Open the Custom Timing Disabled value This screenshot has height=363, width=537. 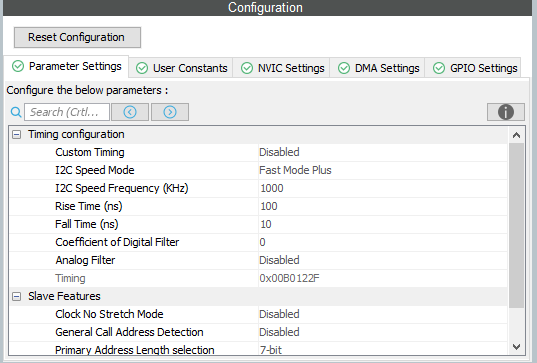[x=279, y=152]
